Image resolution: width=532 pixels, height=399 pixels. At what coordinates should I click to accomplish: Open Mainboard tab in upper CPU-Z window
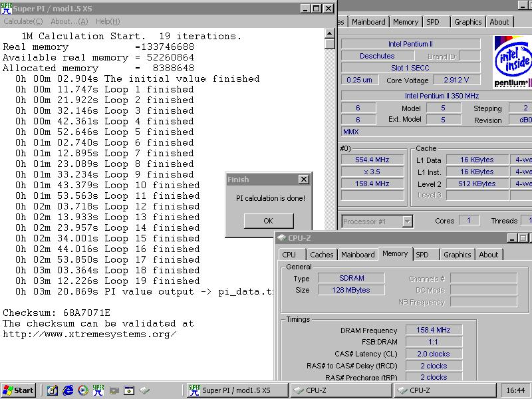pyautogui.click(x=368, y=22)
